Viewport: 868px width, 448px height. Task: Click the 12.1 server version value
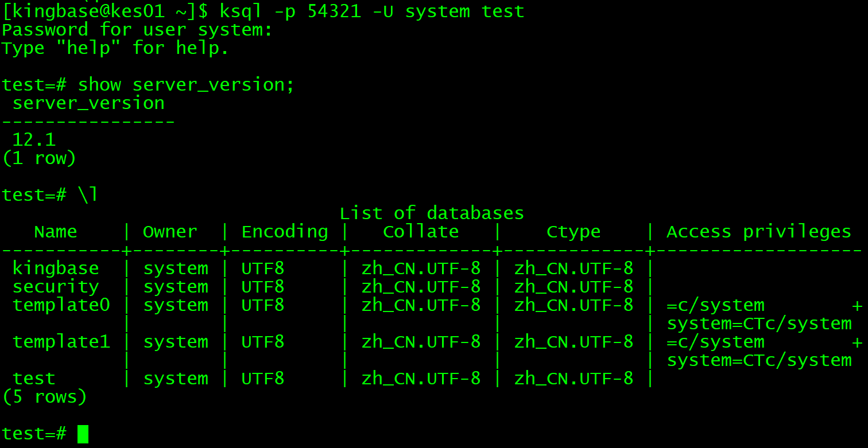[34, 140]
